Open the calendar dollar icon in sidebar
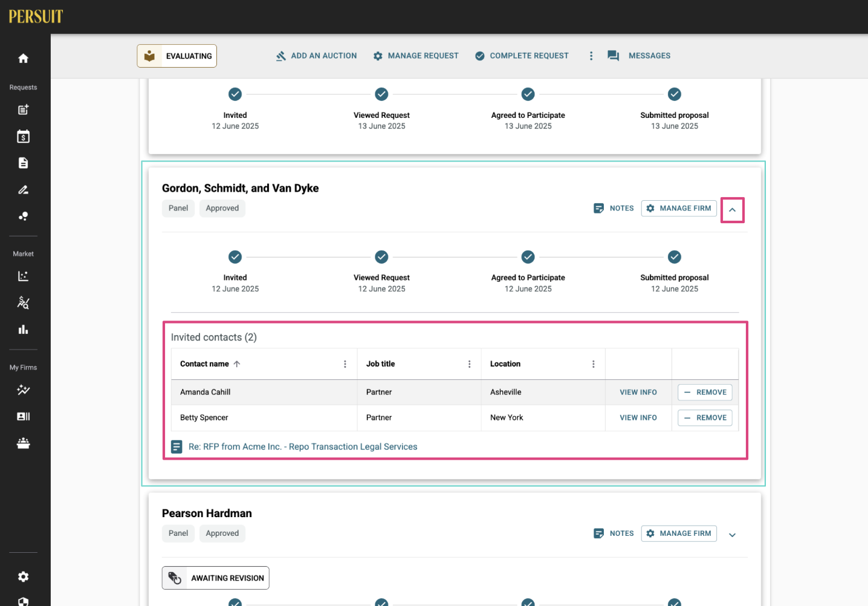 tap(23, 137)
